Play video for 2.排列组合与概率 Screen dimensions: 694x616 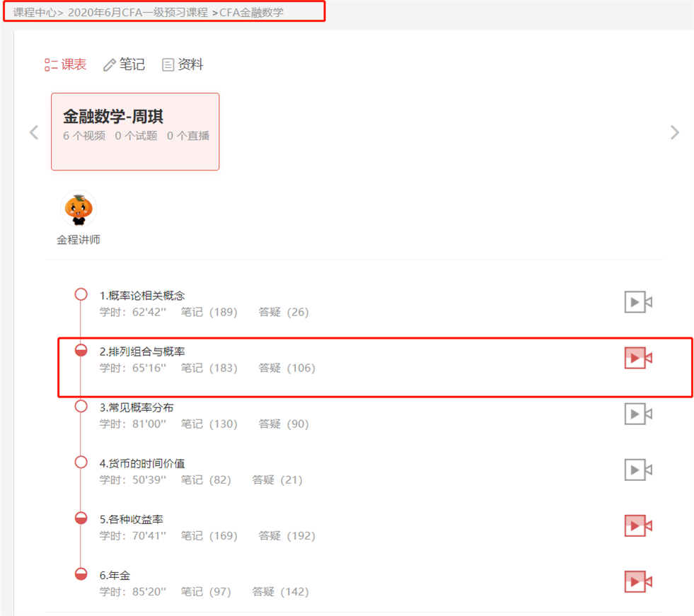click(638, 358)
